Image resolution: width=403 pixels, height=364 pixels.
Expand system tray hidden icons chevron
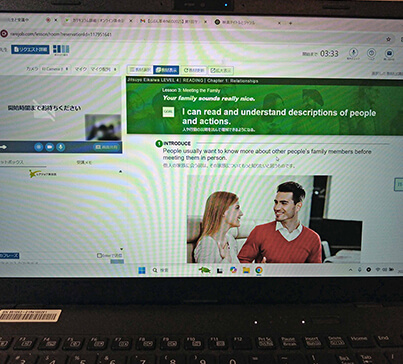coord(351,270)
